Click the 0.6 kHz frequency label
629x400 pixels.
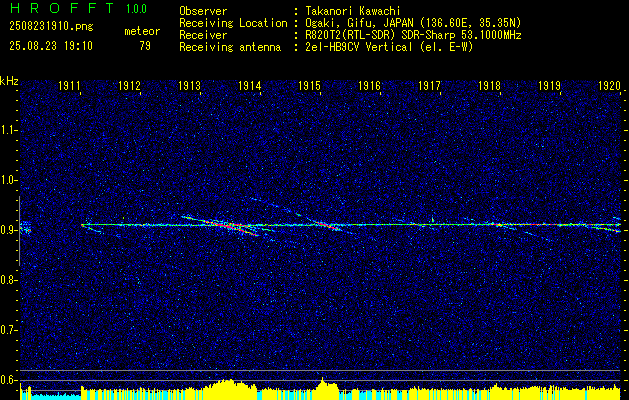coord(8,380)
